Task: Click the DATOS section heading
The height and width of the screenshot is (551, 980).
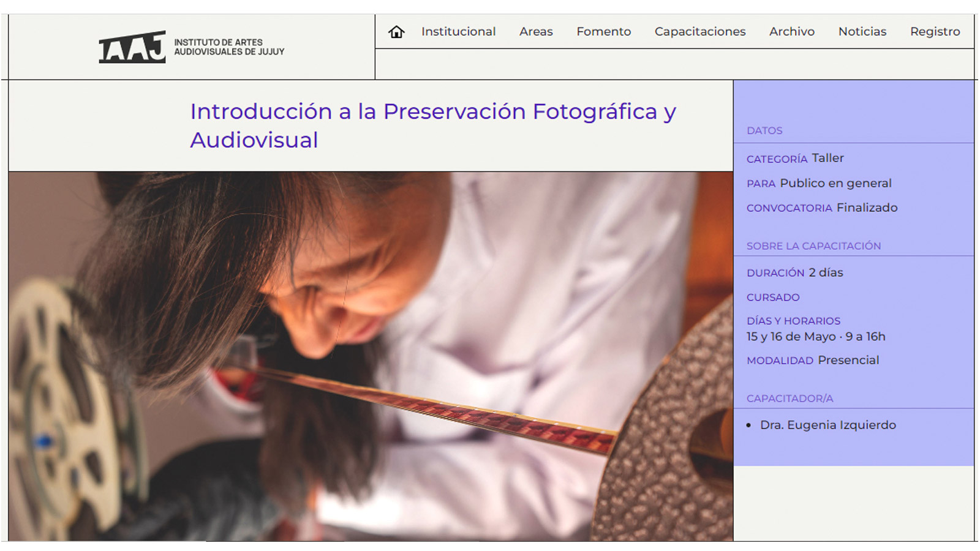Action: click(x=764, y=130)
